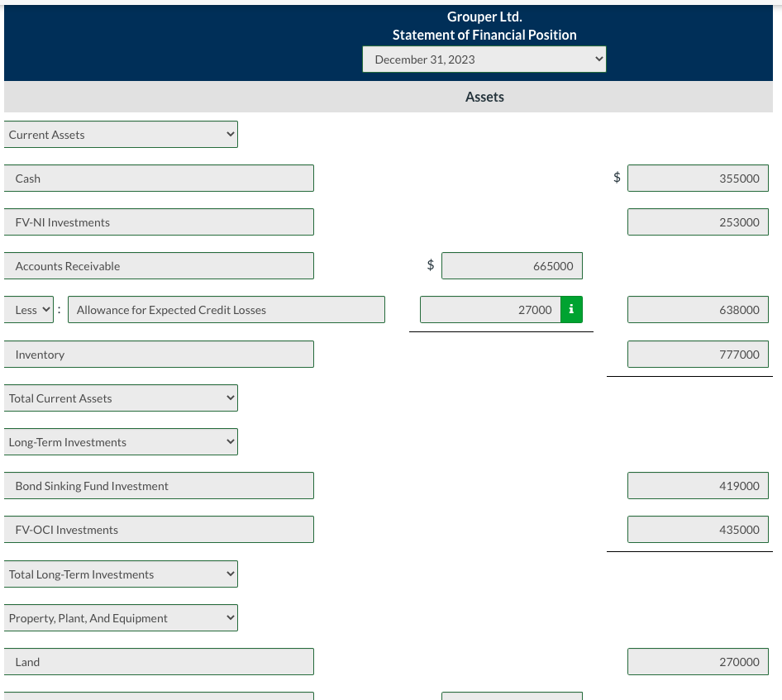Select the FV-OCI amount field 435000
This screenshot has width=782, height=700.
698,530
